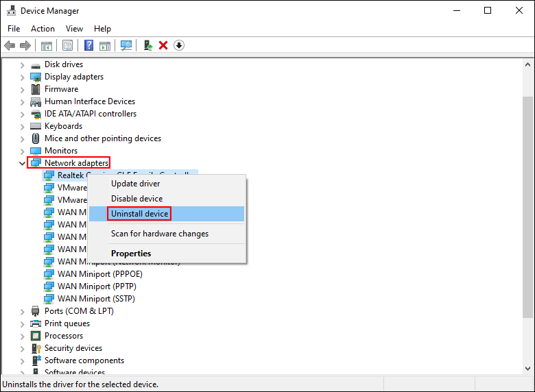This screenshot has width=535, height=392.
Task: Select WAN Miniport (SSTP) text label
Action: pyautogui.click(x=96, y=299)
